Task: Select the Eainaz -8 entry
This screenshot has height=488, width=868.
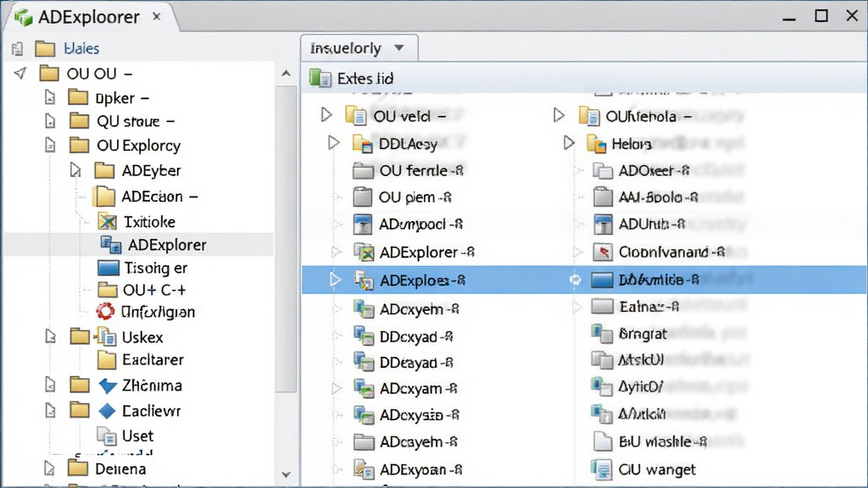Action: [x=636, y=306]
